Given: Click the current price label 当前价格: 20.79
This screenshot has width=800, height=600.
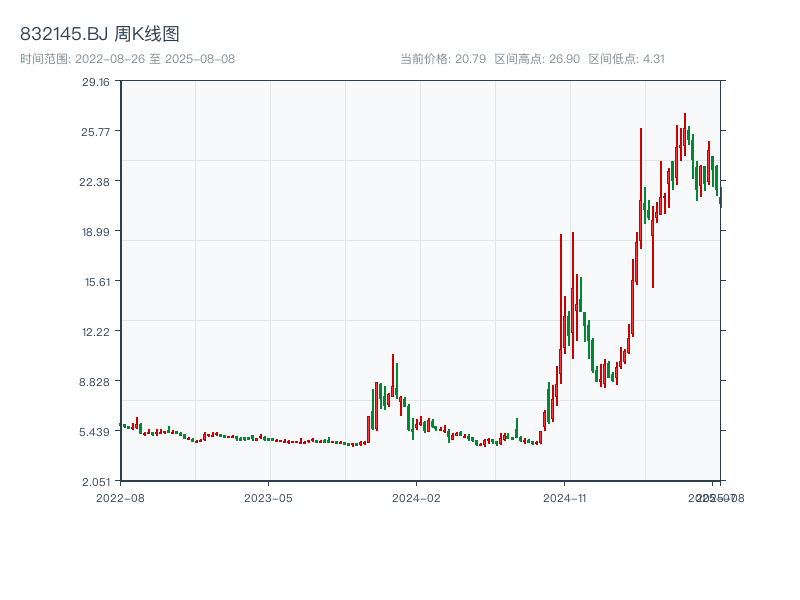Looking at the screenshot, I should [x=443, y=59].
